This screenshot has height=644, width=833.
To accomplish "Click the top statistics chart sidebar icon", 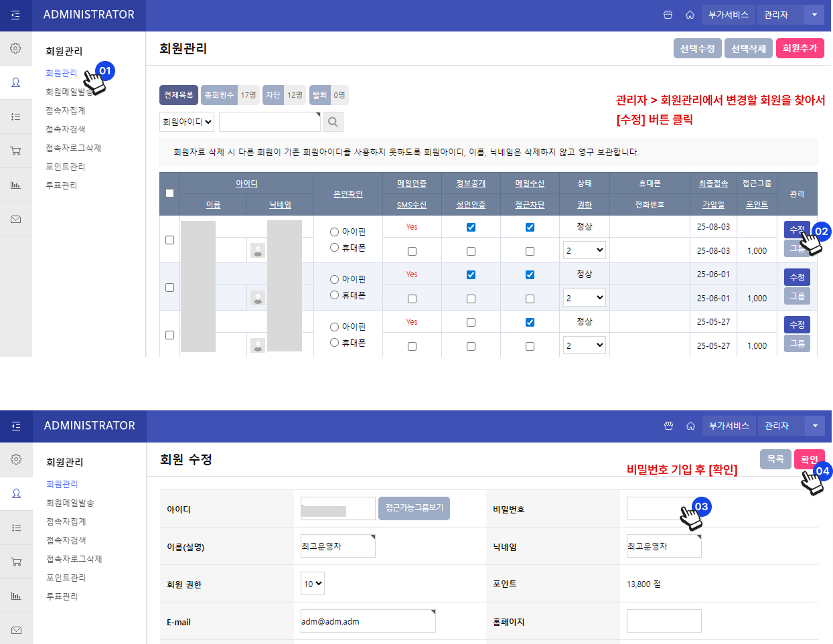I will tap(15, 185).
